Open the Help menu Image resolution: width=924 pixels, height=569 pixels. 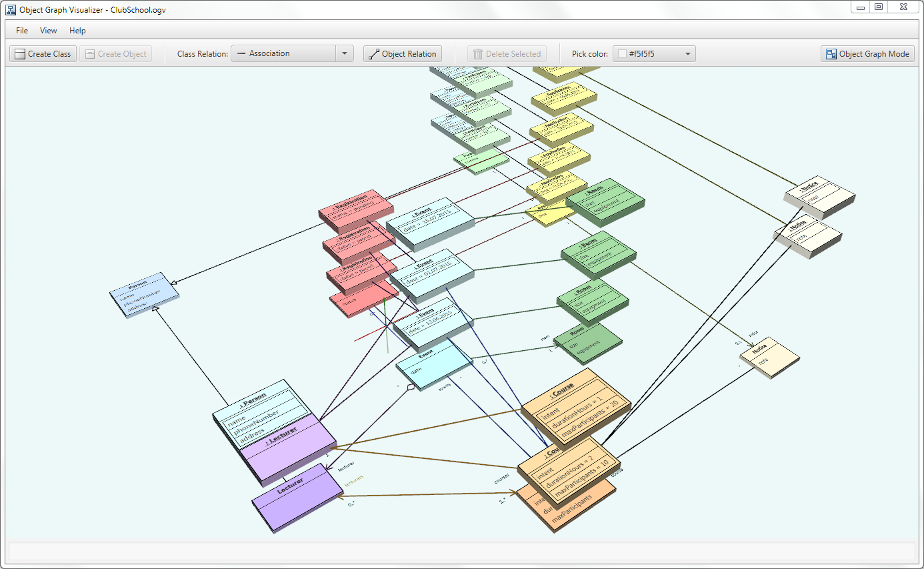click(77, 30)
